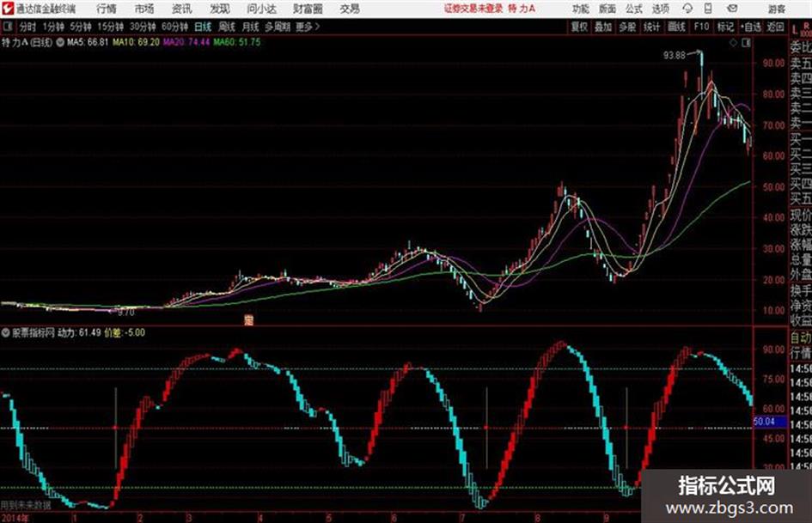
Task: Select the 日线 daily period tab
Action: click(x=203, y=27)
